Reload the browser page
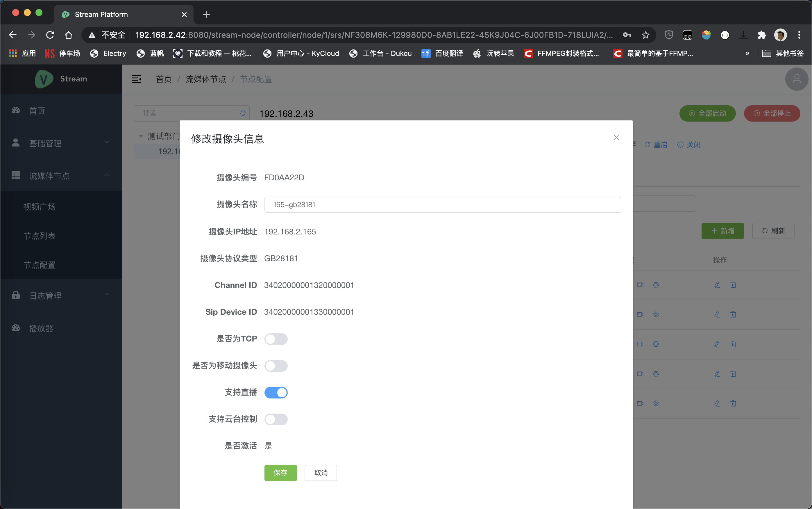 coord(50,35)
